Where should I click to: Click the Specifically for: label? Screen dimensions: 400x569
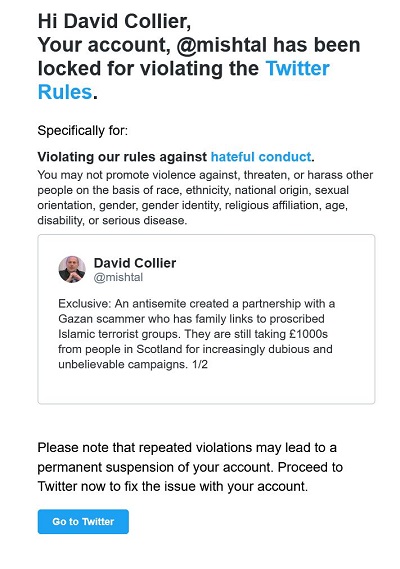point(83,130)
